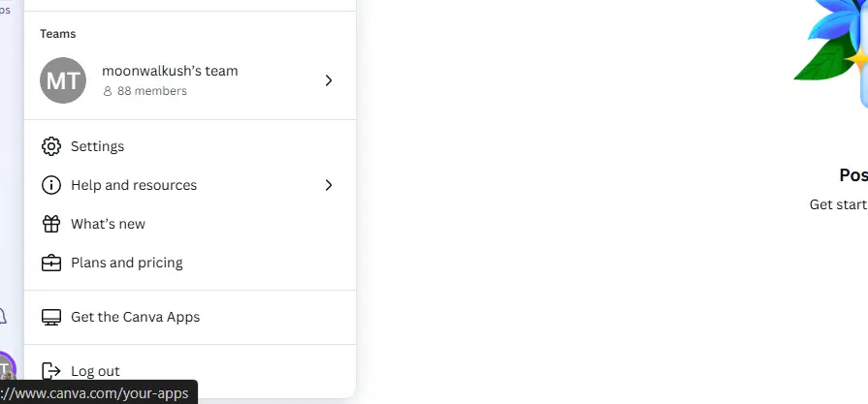Select Help and resources text
The width and height of the screenshot is (868, 404).
pos(134,185)
